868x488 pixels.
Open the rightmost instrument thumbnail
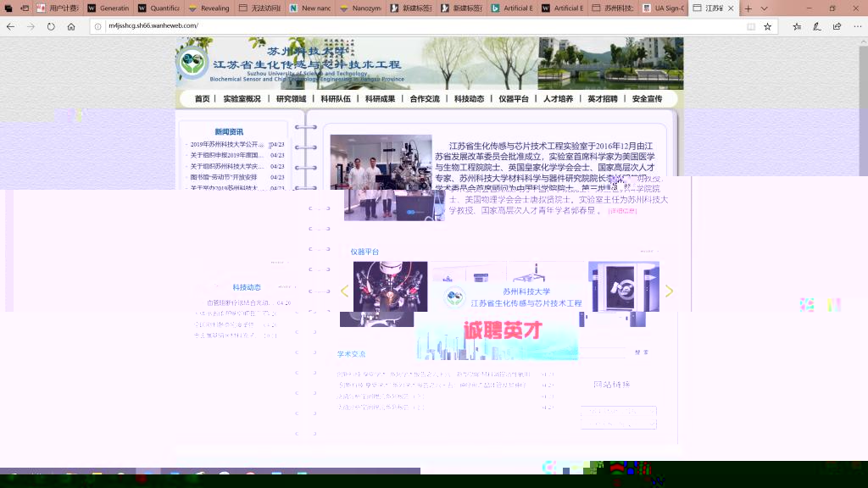(x=624, y=286)
